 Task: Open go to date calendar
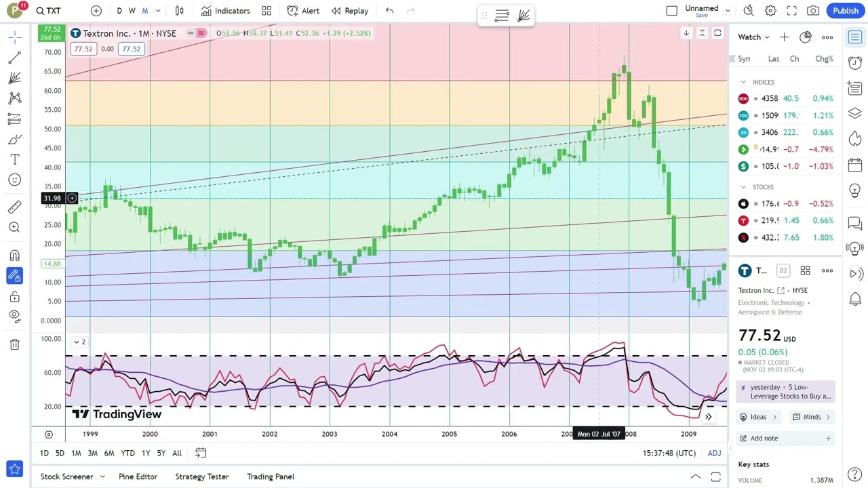tap(201, 453)
